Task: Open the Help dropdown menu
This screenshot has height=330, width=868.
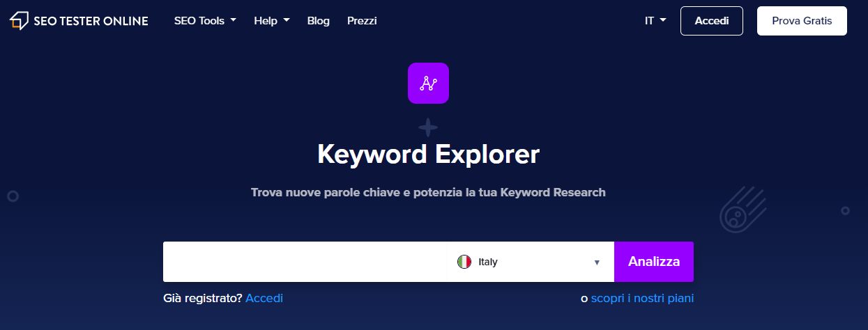Action: coord(272,21)
